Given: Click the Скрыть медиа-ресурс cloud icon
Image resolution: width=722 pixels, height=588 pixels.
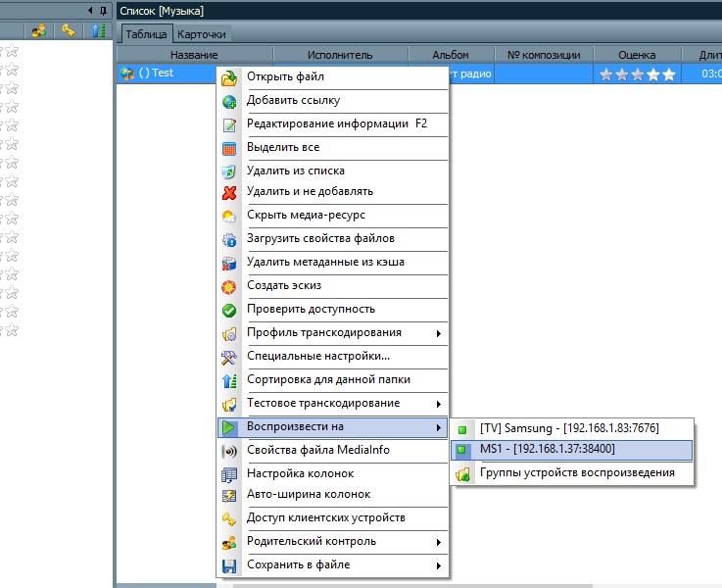Looking at the screenshot, I should [229, 217].
